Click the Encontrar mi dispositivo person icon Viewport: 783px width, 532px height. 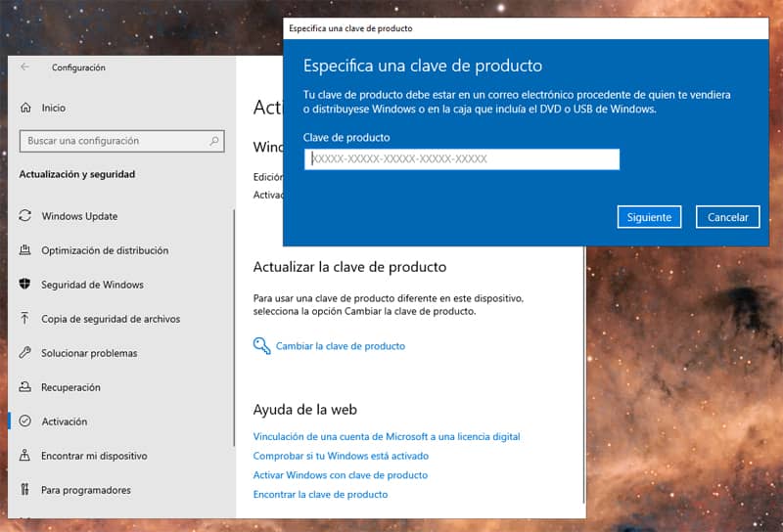(x=24, y=455)
